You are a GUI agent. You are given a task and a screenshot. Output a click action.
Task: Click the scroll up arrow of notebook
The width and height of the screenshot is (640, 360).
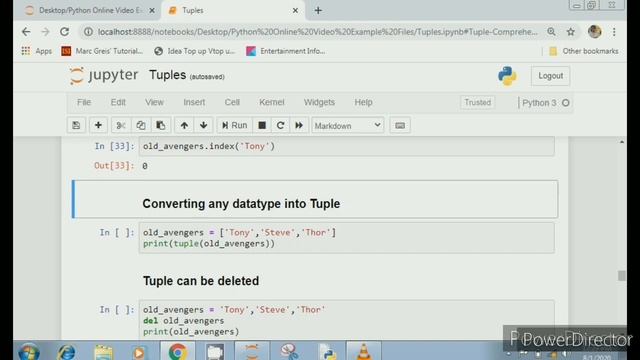622,142
